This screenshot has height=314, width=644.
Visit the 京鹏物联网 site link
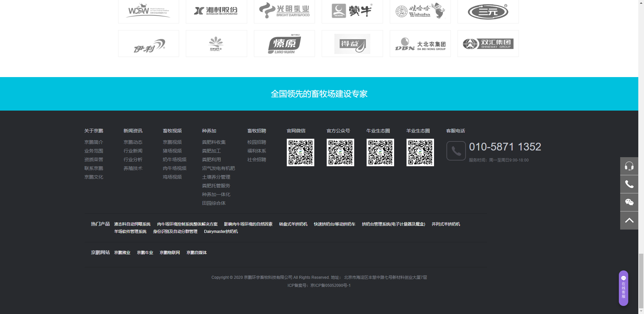point(170,253)
